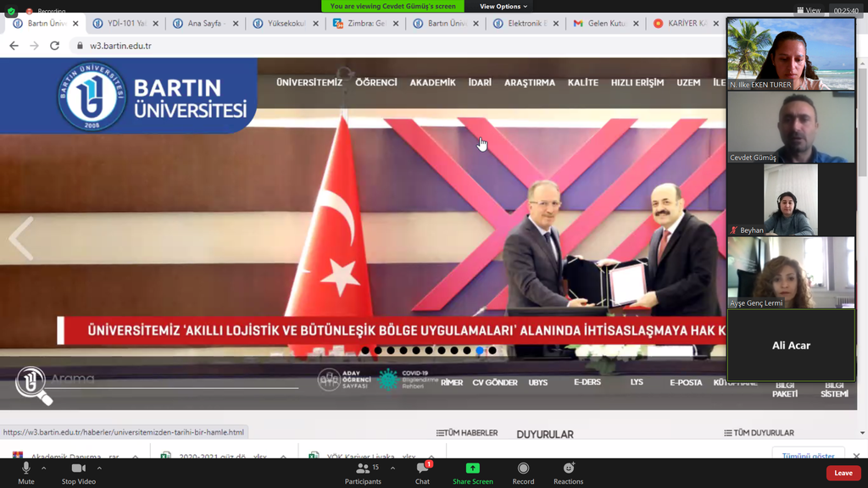Open the Chat panel
This screenshot has width=868, height=488.
(422, 473)
